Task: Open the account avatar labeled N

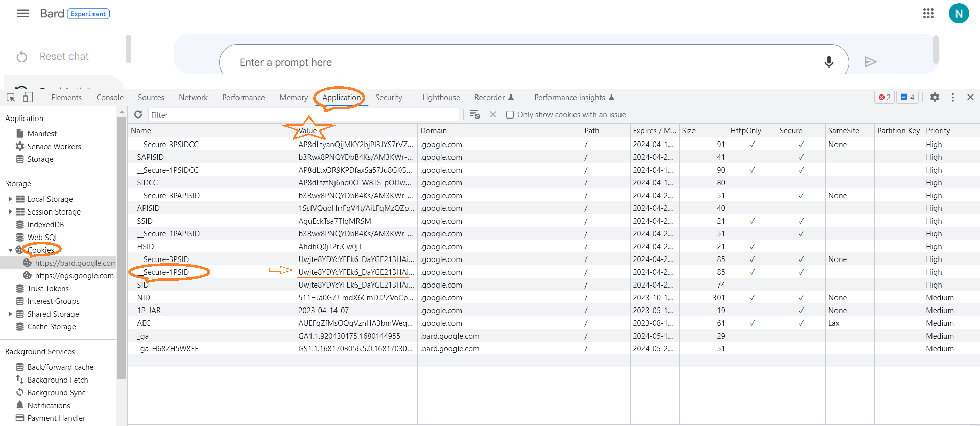Action: [x=959, y=14]
